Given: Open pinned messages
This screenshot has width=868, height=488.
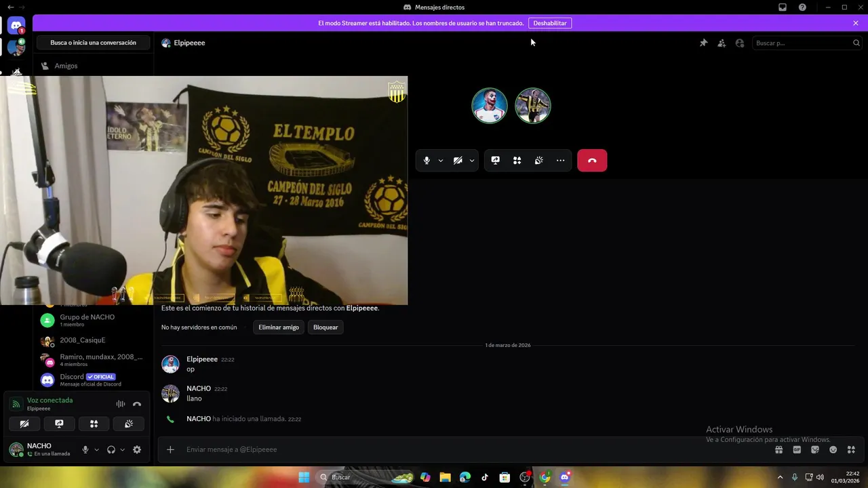Looking at the screenshot, I should (703, 43).
